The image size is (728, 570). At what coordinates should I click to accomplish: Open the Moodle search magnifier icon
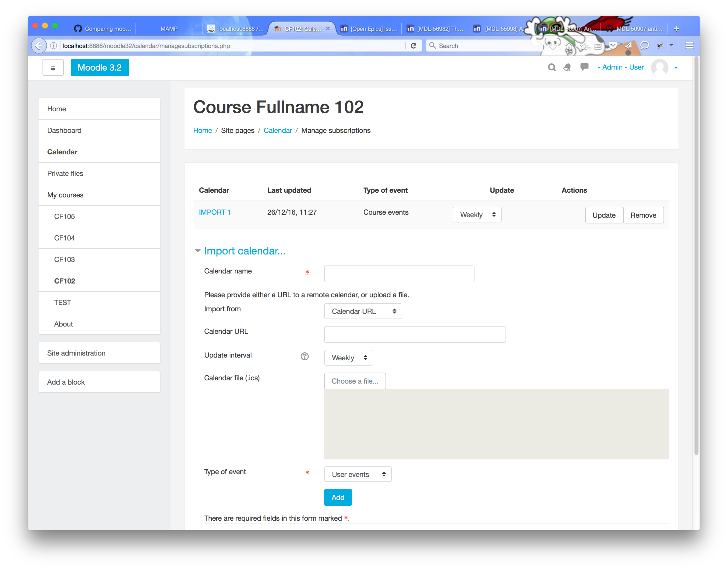coord(552,68)
